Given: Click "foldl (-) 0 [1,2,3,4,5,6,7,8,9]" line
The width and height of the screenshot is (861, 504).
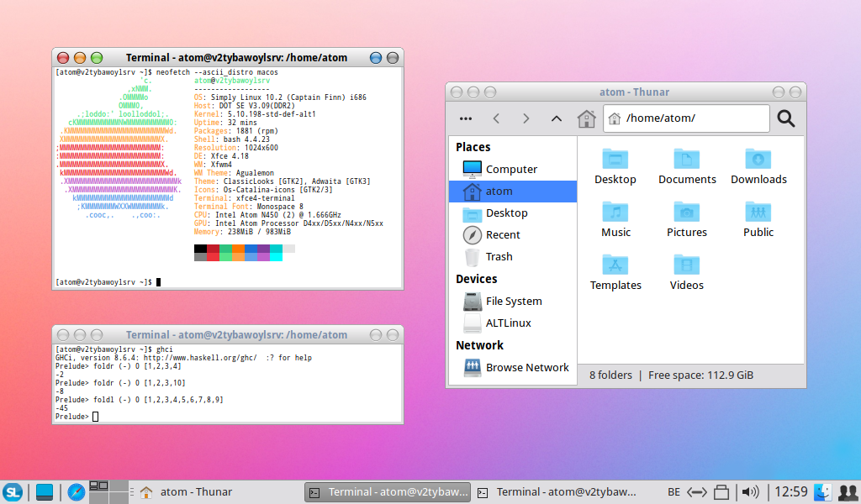Looking at the screenshot, I should pyautogui.click(x=140, y=400).
